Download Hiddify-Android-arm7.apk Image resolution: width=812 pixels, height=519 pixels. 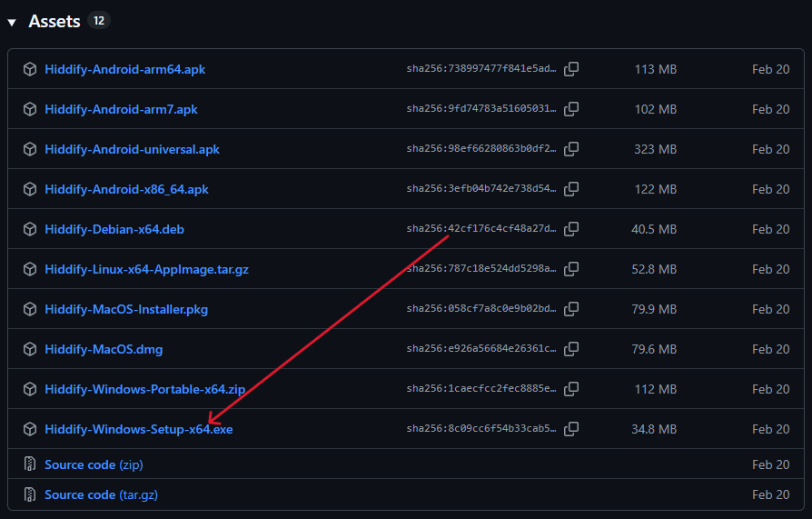(x=121, y=109)
